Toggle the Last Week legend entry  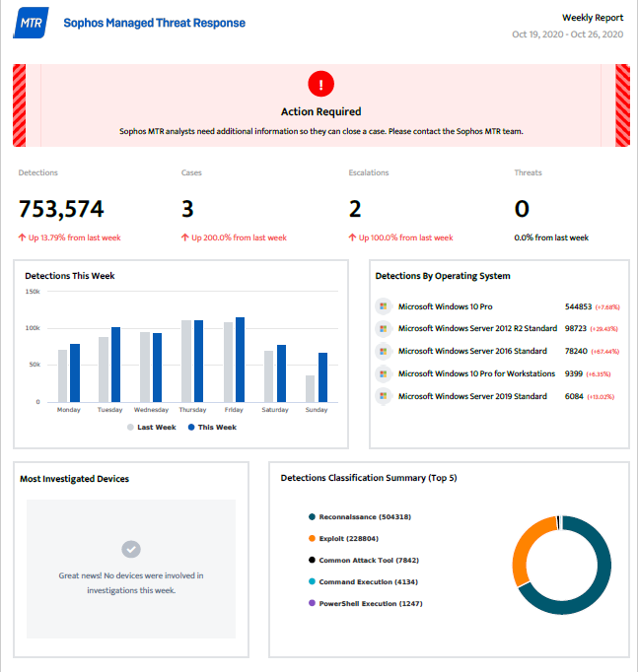coord(153,428)
